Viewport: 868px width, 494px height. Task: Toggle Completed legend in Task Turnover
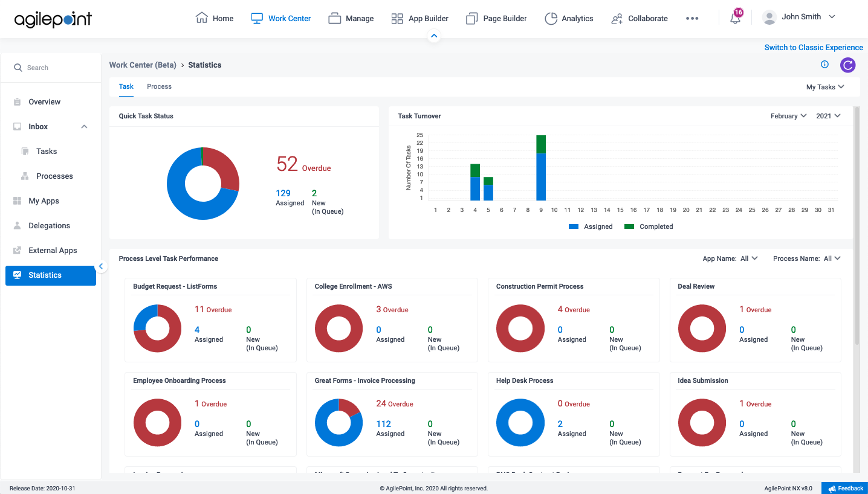click(649, 226)
